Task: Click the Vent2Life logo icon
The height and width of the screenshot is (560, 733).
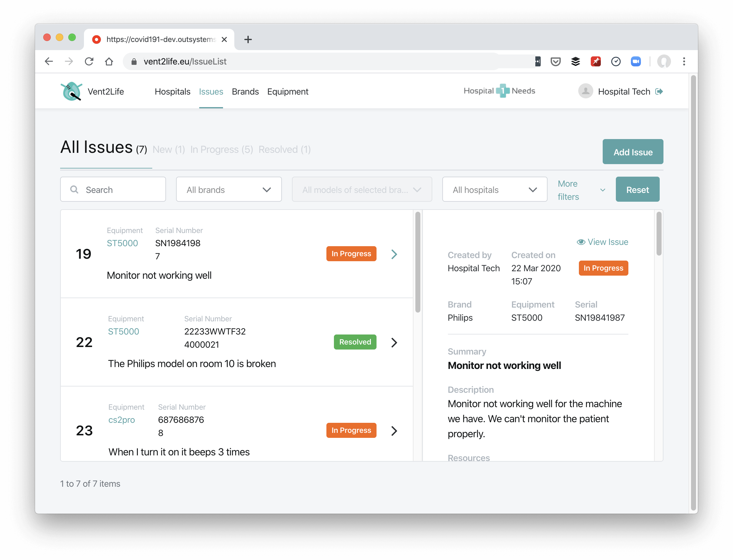Action: pyautogui.click(x=71, y=91)
